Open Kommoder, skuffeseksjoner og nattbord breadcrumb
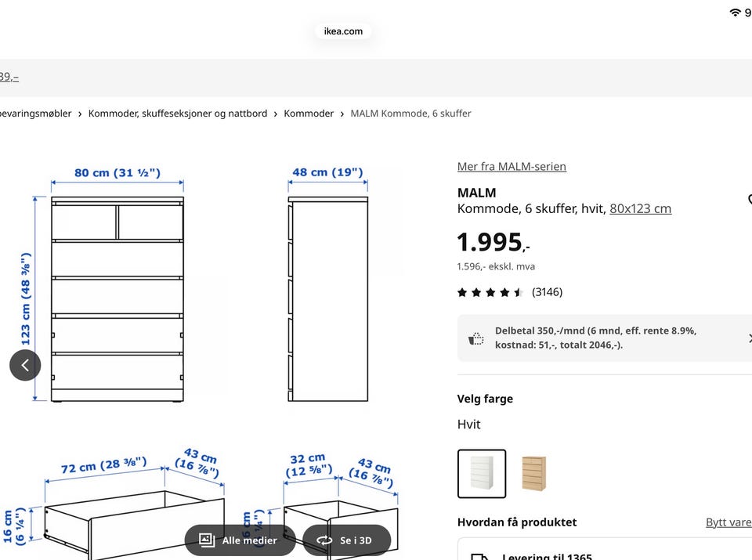The image size is (752, 560). (178, 114)
